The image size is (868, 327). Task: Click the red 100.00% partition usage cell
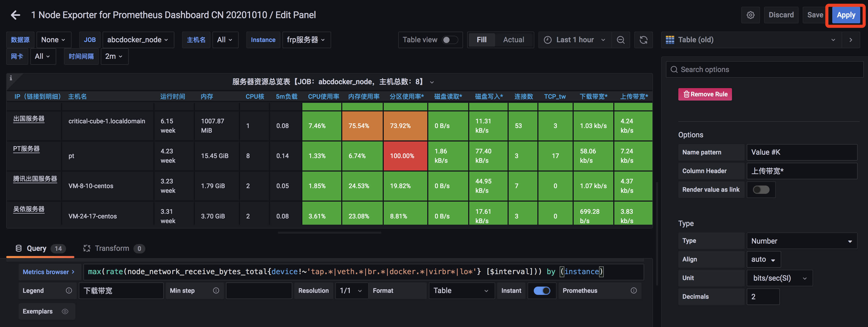(405, 156)
